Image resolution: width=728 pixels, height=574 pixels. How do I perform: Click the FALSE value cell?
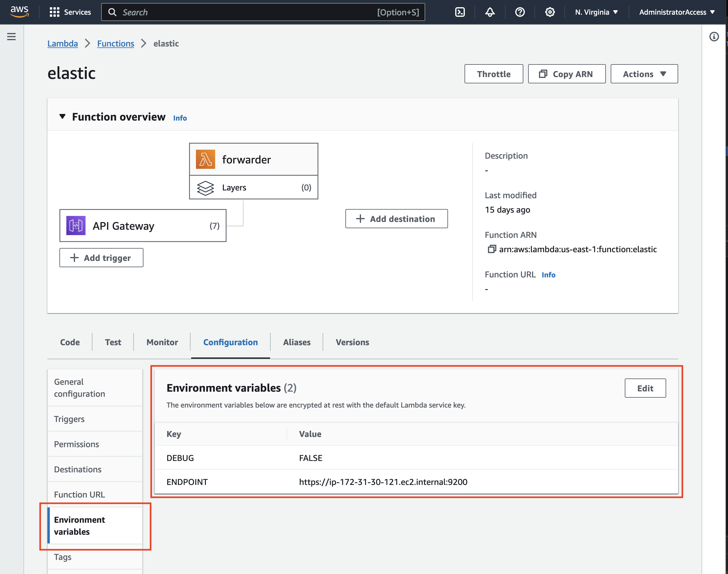coord(311,458)
